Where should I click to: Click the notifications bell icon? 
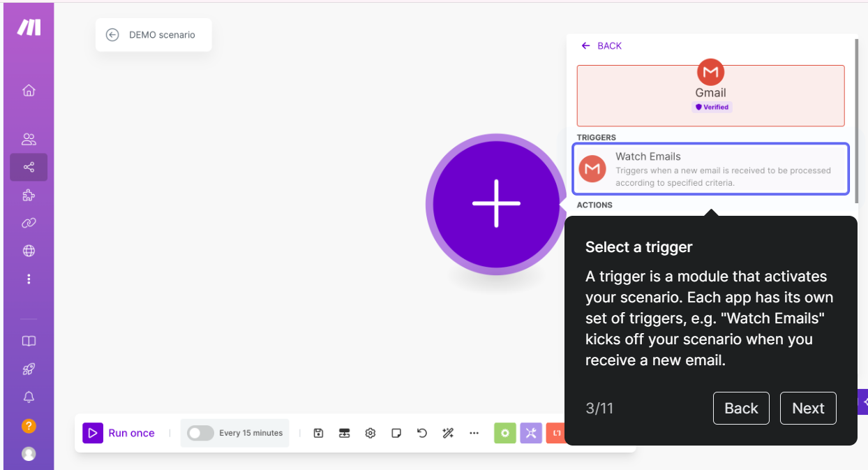29,397
